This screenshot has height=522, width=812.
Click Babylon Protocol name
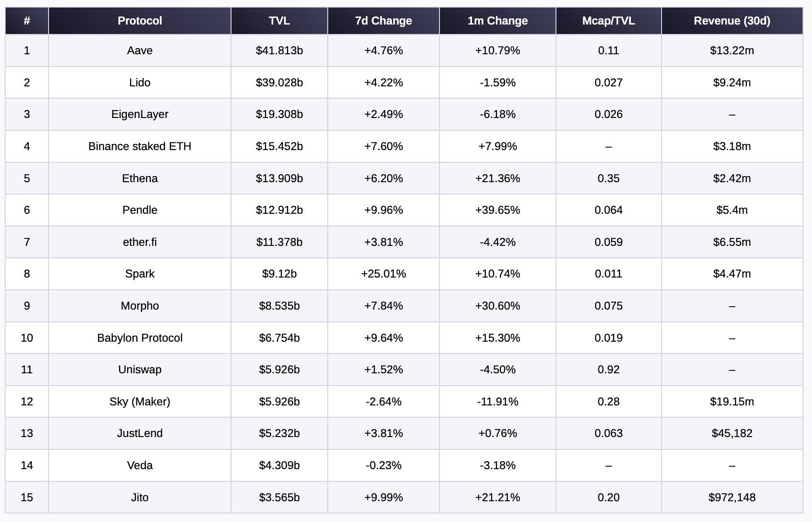140,338
